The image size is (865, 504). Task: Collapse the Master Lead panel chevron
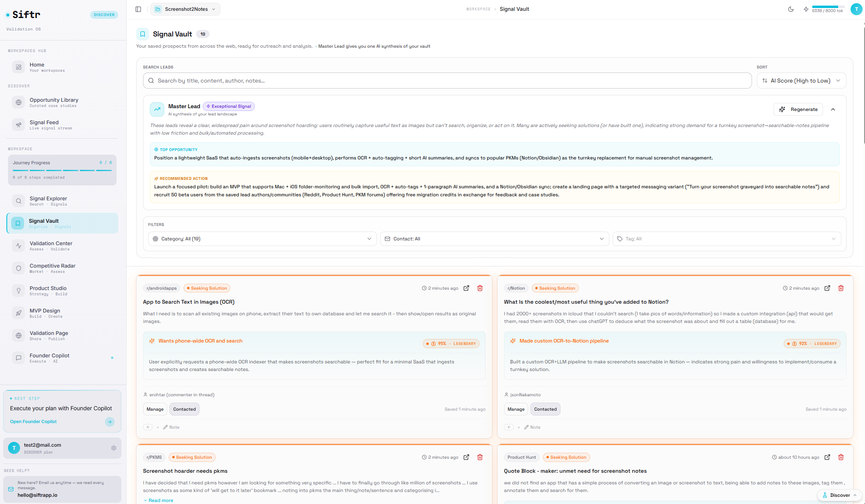833,109
